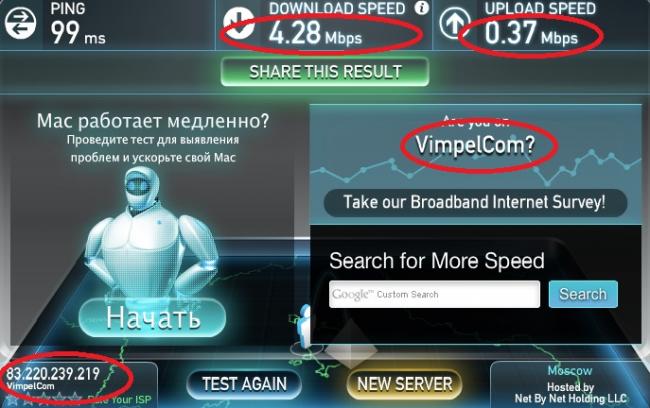
Task: Click the Rate Your ISP link
Action: point(119,400)
